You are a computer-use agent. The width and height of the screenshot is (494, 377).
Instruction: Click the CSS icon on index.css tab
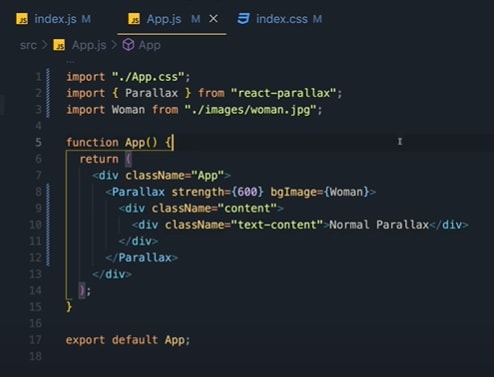pos(243,19)
